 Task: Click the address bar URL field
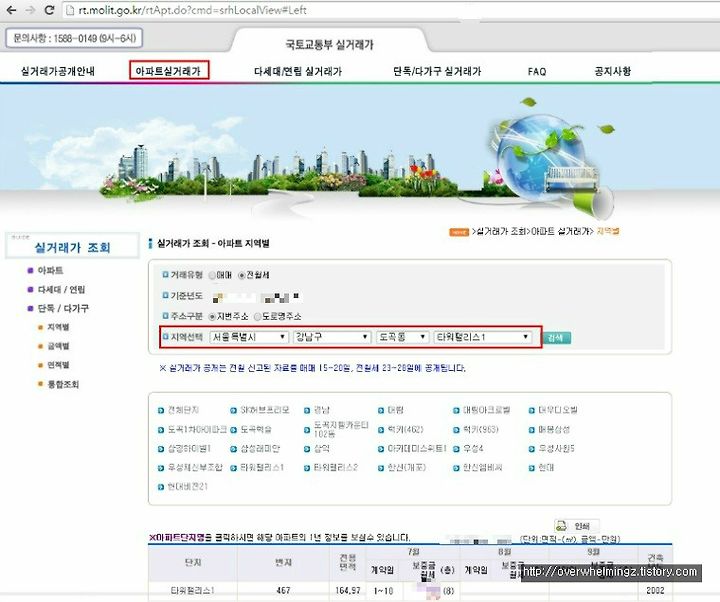[390, 10]
